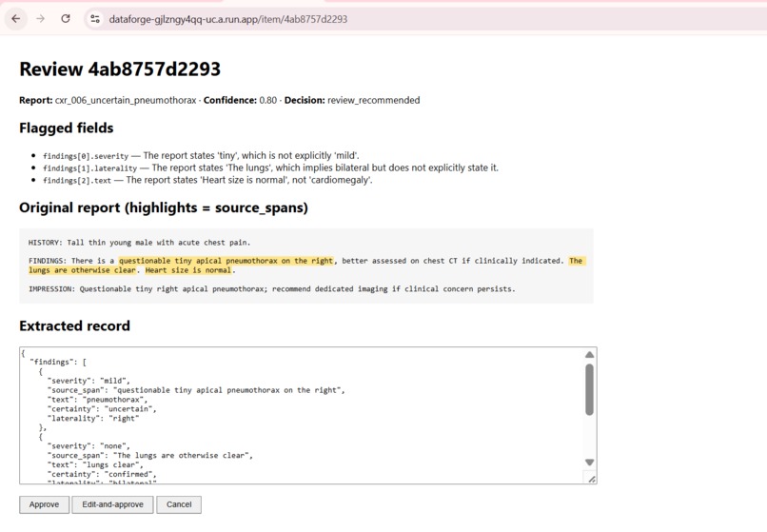Click the highlighted 'lungs are otherwise clear' text
Screen dimensions: 767x532
click(82, 270)
